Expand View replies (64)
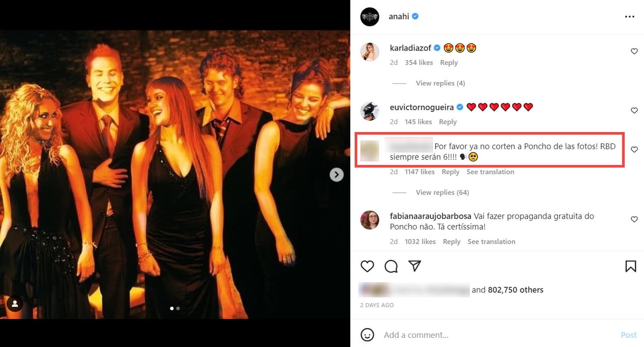644x347 pixels. point(442,192)
